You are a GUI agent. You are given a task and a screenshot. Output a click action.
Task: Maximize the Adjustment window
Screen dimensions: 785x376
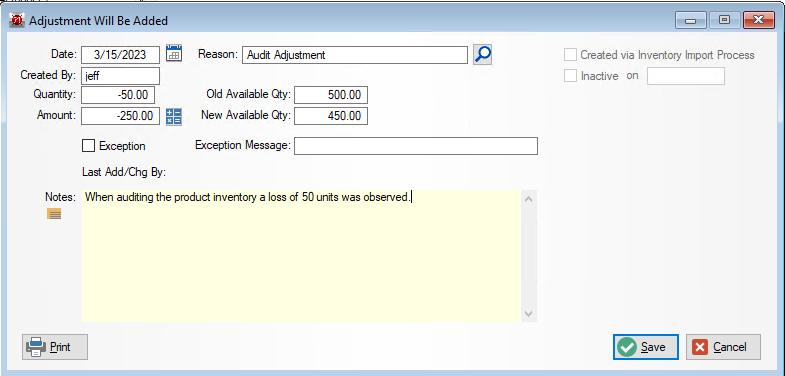pyautogui.click(x=724, y=20)
